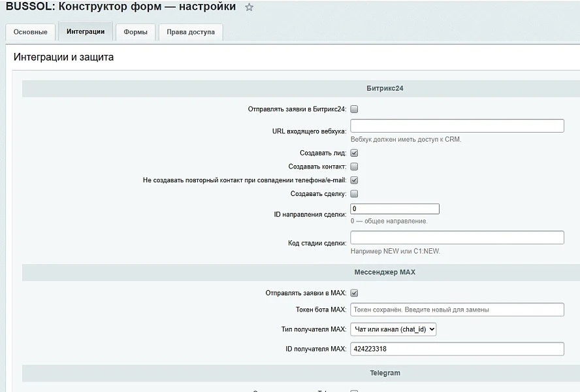
Task: Open the Основные tab
Action: [x=30, y=32]
